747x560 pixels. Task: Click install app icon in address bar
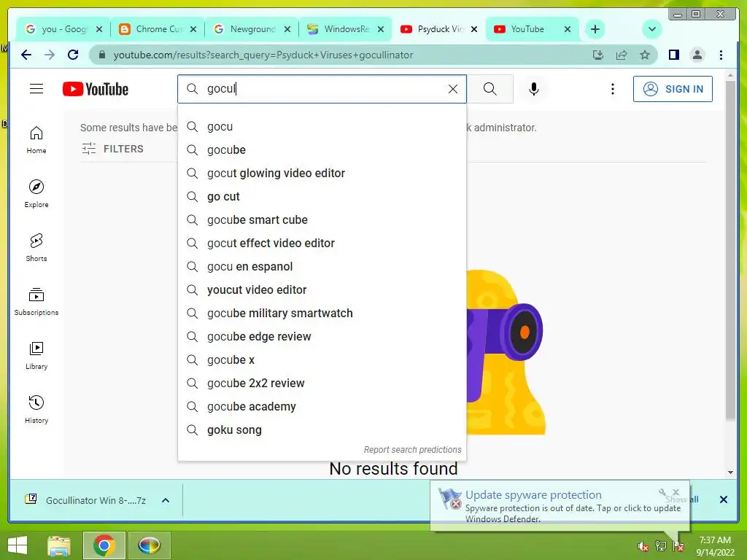pos(598,55)
